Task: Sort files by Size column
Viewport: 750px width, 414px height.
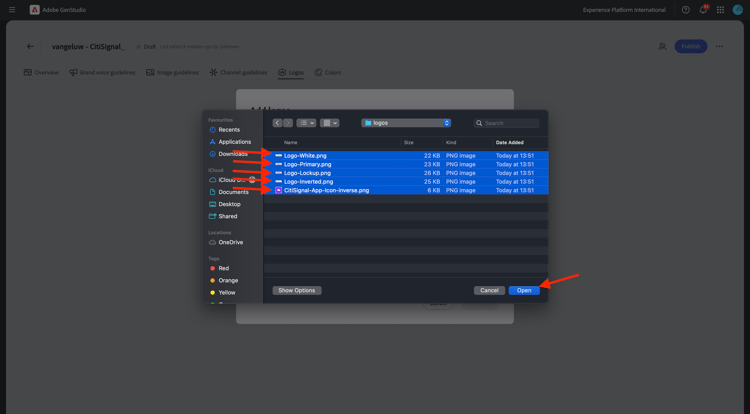Action: point(408,142)
